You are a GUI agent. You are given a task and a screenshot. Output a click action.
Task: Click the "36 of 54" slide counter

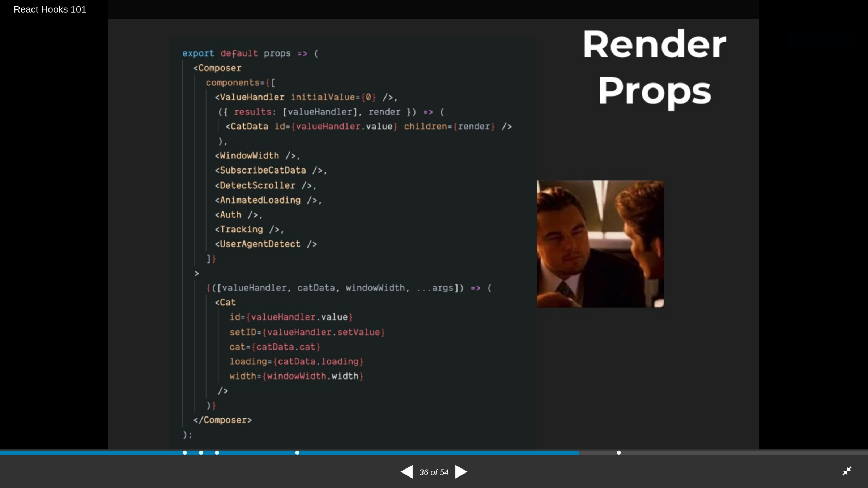tap(434, 472)
